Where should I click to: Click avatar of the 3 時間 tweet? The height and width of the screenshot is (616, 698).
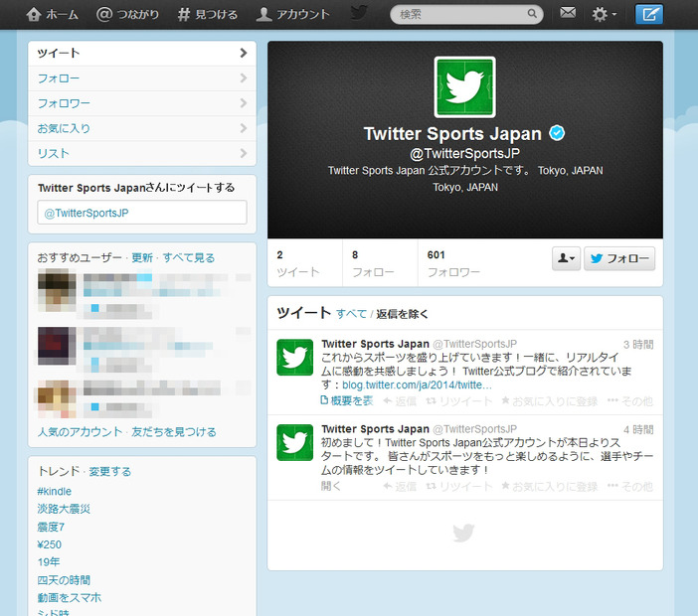[294, 357]
